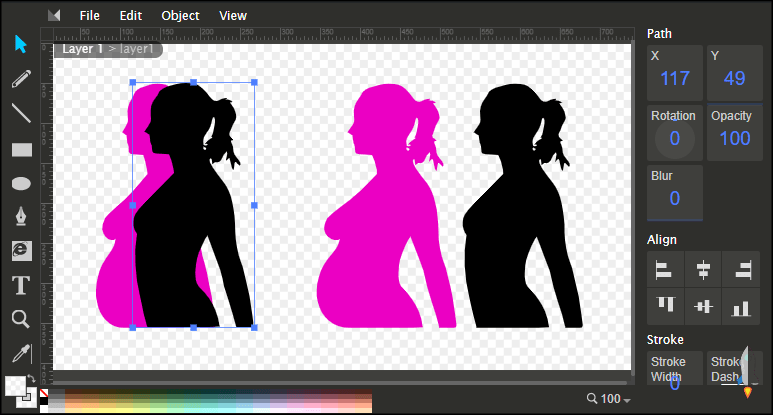This screenshot has width=773, height=415.
Task: Click the Opacity value field
Action: [734, 138]
